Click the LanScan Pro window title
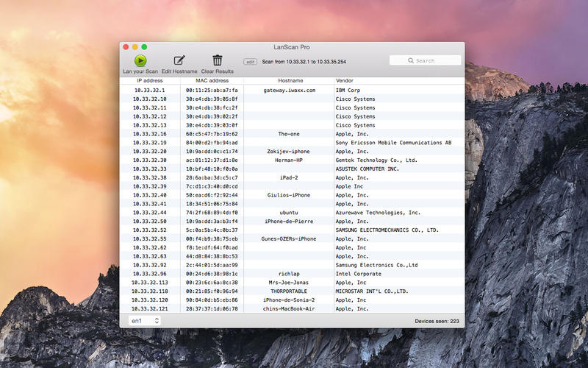 (x=291, y=47)
